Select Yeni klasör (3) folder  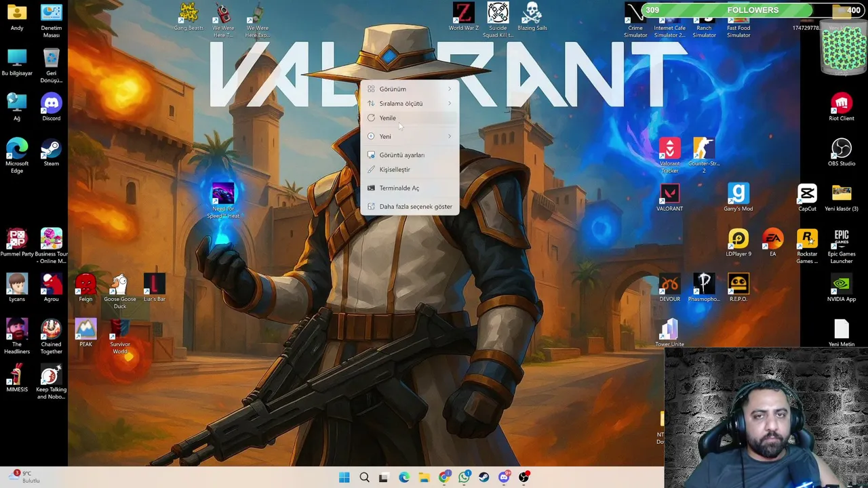click(842, 198)
